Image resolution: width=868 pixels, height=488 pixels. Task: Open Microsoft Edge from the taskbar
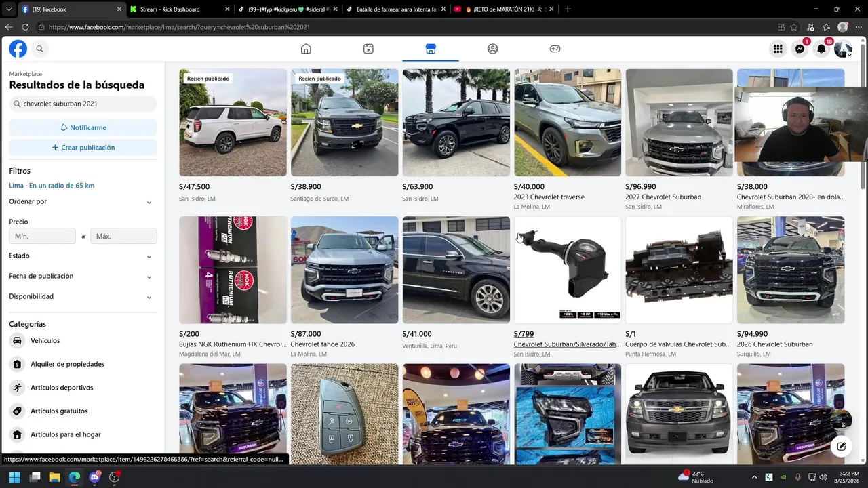click(x=75, y=477)
